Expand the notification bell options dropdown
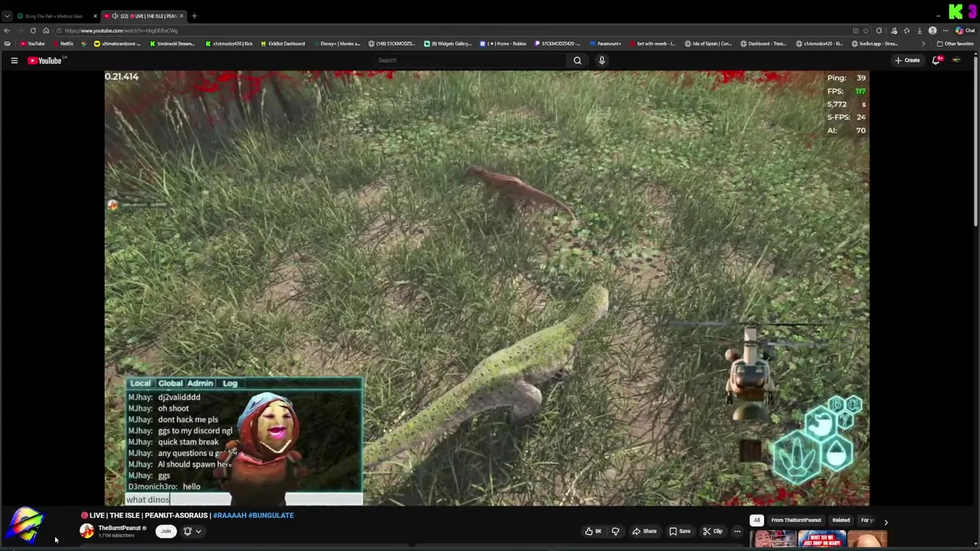This screenshot has height=551, width=980. 198,531
